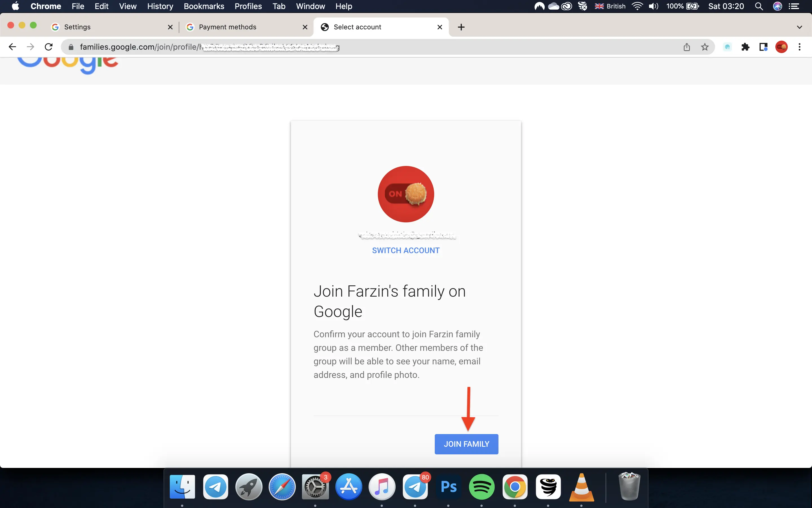
Task: Open the History menu
Action: tap(160, 6)
